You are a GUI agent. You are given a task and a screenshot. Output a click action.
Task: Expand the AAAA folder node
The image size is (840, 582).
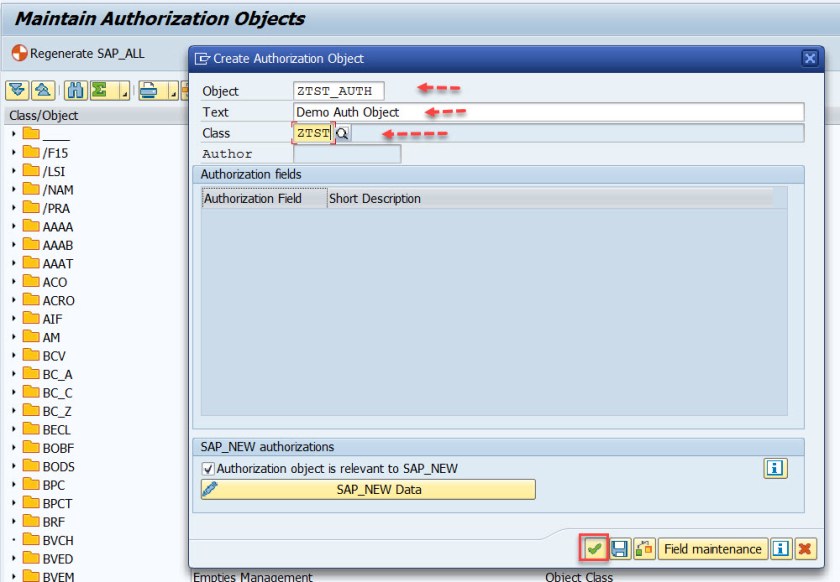coord(14,226)
